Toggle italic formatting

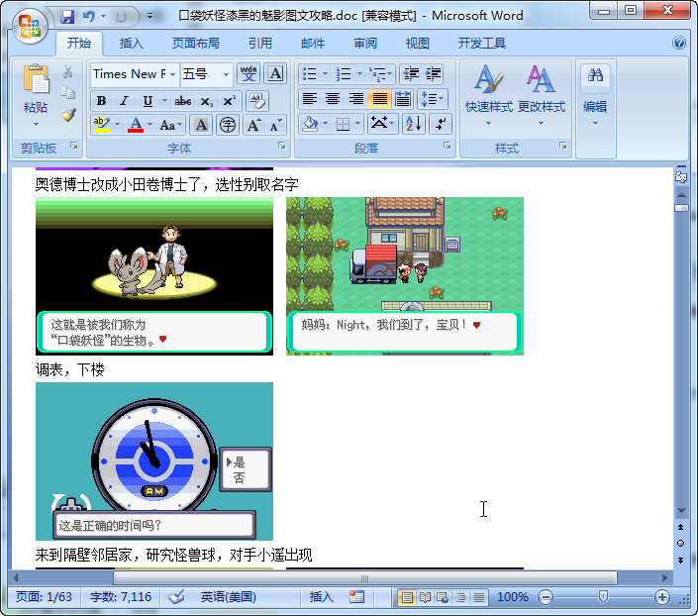click(x=124, y=101)
